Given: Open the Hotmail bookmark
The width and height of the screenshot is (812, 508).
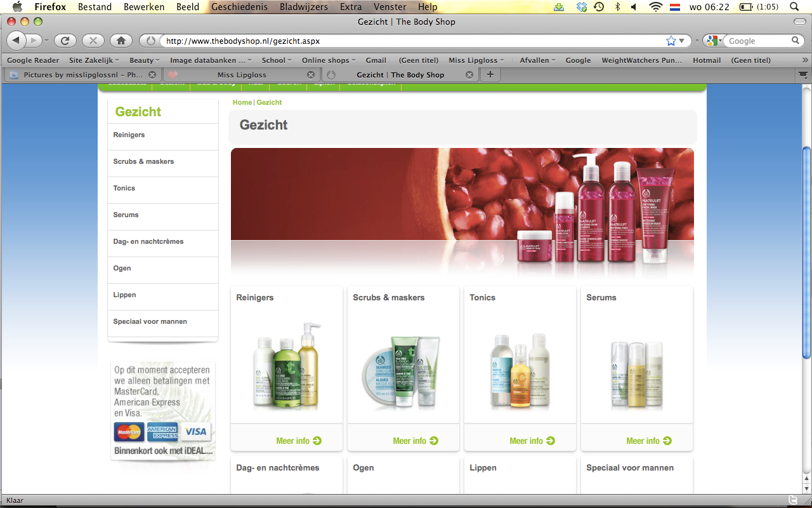Looking at the screenshot, I should [x=707, y=60].
